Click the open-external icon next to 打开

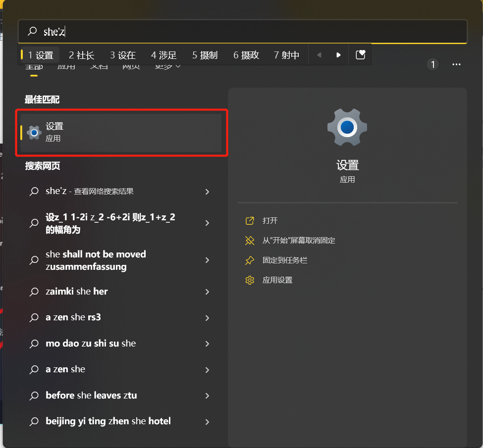point(250,221)
